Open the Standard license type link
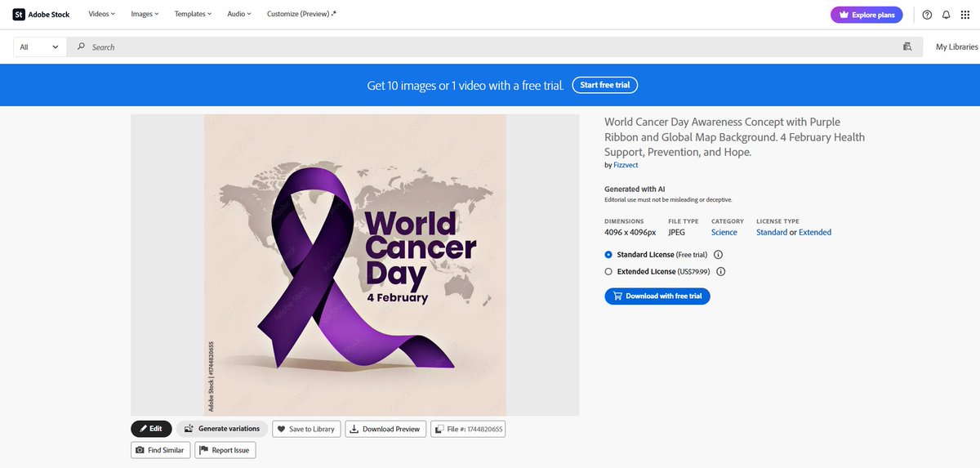Viewport: 980px width, 468px height. click(772, 232)
